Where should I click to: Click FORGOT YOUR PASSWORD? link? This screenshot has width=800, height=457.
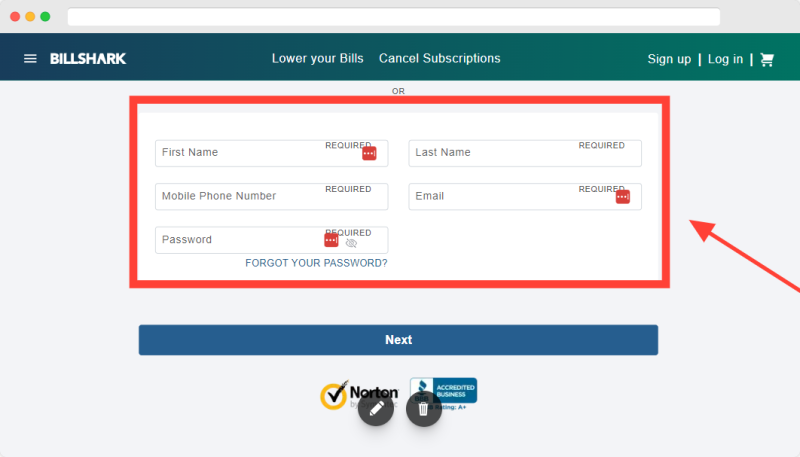point(316,263)
